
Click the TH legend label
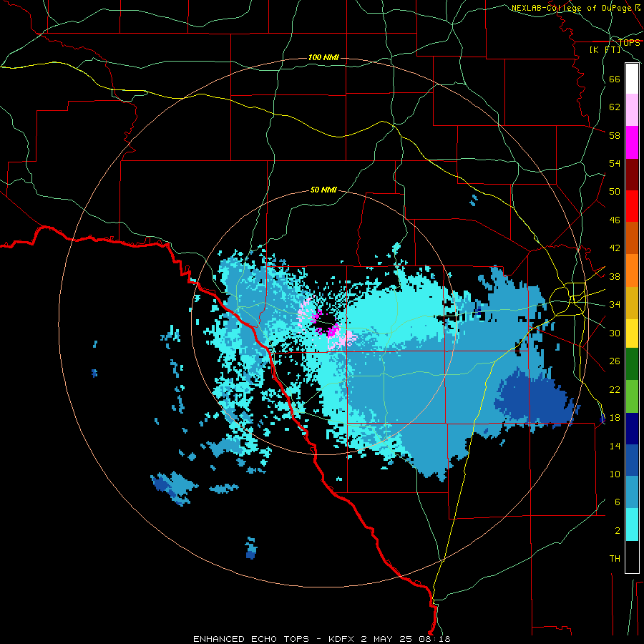(x=615, y=559)
